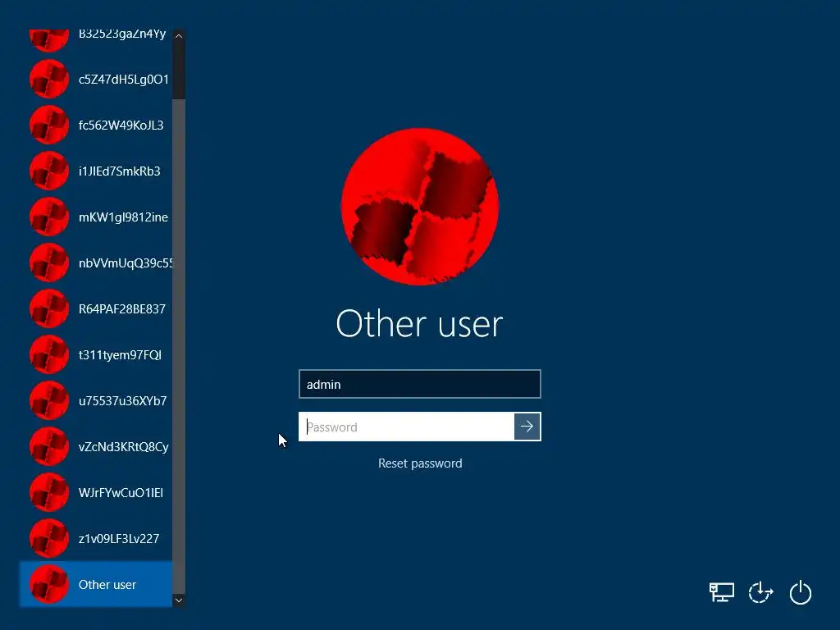This screenshot has width=840, height=630.
Task: Choose account name nbVVmUqQ39c55
Action: pos(126,263)
